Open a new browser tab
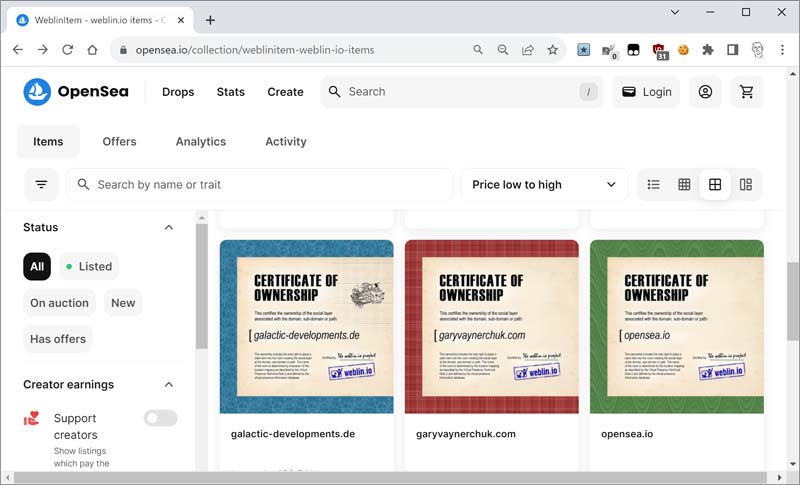Viewport: 800px width, 485px height. pyautogui.click(x=210, y=20)
